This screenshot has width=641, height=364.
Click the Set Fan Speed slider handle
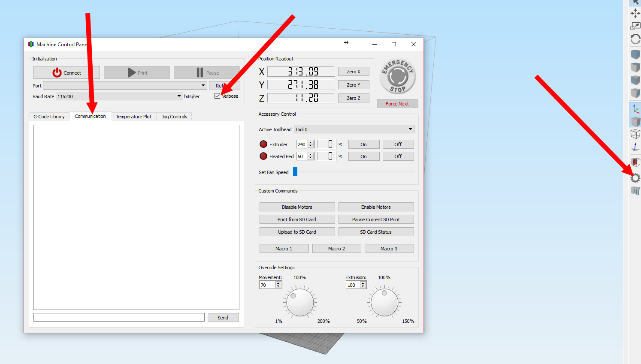295,172
